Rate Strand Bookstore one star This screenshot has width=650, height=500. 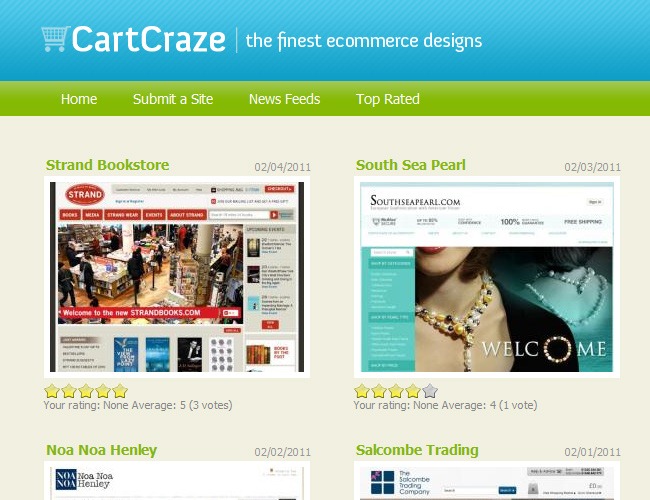click(x=52, y=391)
